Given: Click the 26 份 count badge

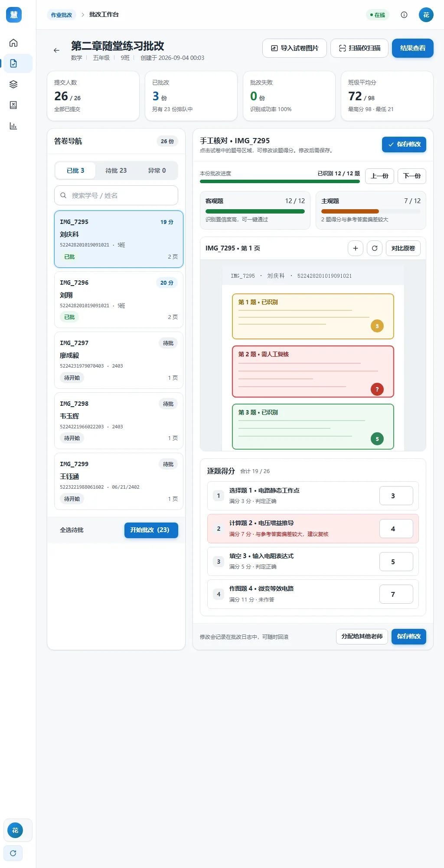Looking at the screenshot, I should pyautogui.click(x=167, y=141).
